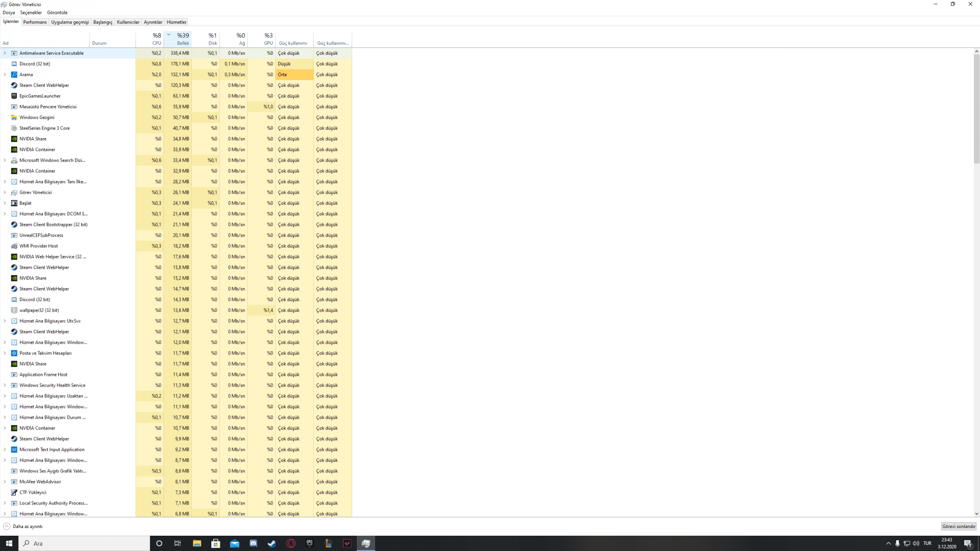Open Opera browser from the taskbar
The image size is (980, 551).
[291, 543]
